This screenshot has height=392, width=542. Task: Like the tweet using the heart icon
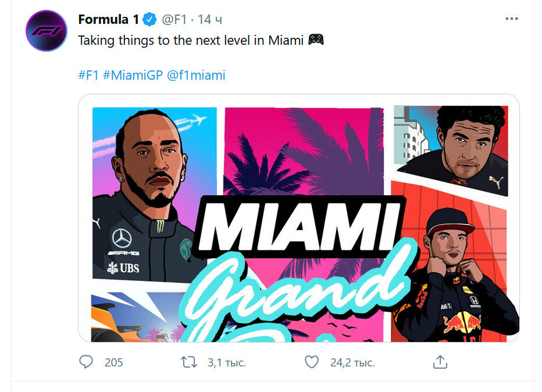(311, 362)
